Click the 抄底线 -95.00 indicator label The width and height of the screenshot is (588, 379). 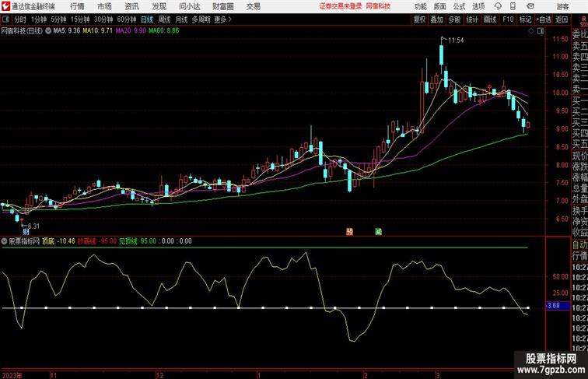[x=97, y=241]
